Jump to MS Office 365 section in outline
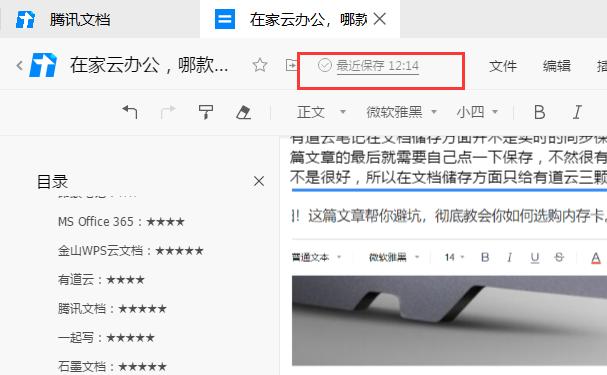Viewport: 607px width, 375px height. point(121,222)
